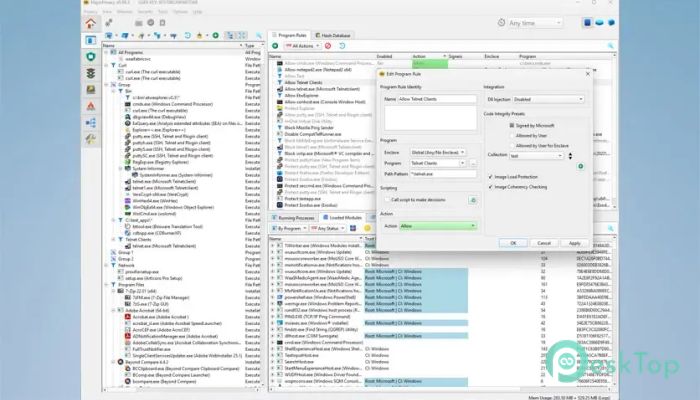Switch to Program Rules tab
This screenshot has width=700, height=400.
(288, 35)
